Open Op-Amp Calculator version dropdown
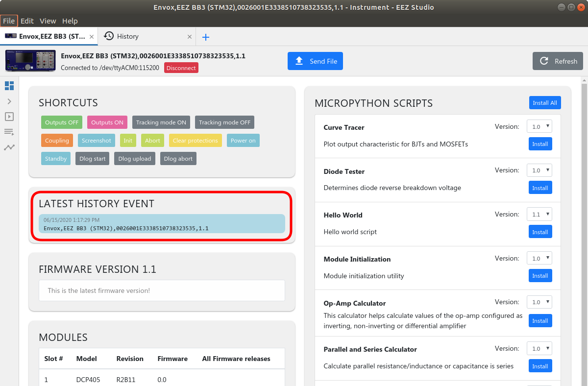Viewport: 588px width, 386px height. (539, 302)
